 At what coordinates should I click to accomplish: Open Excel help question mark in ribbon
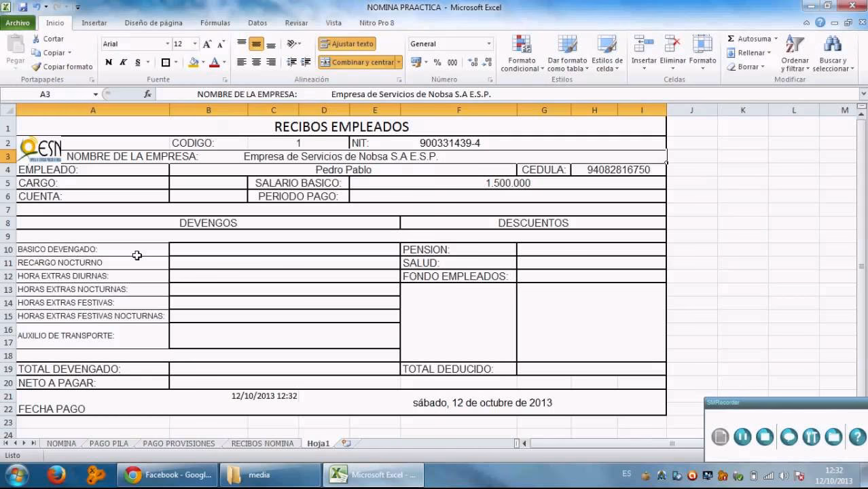click(x=820, y=22)
